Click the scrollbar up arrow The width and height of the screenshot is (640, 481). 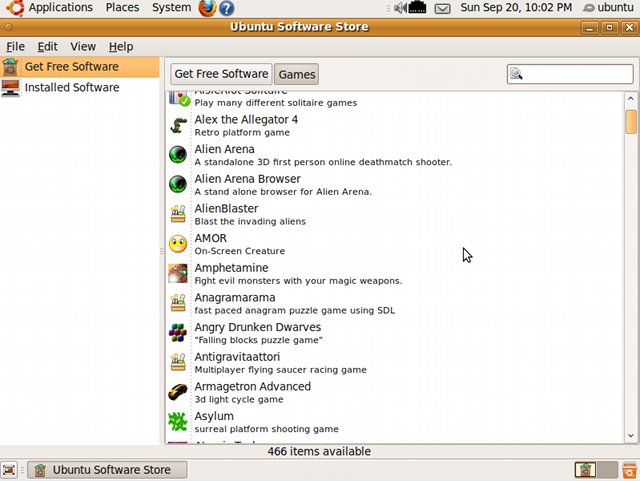(631, 98)
